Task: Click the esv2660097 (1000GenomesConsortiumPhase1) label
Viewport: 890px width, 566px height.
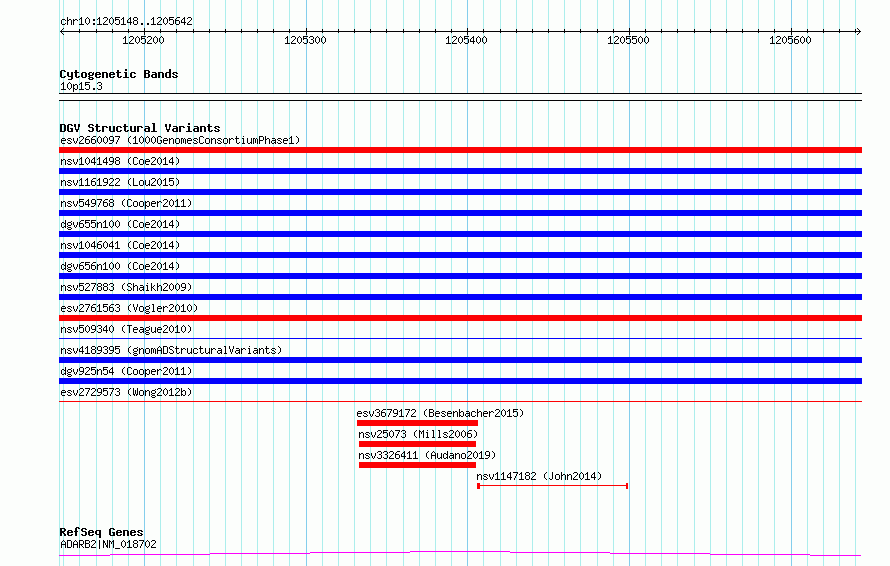Action: [x=180, y=140]
